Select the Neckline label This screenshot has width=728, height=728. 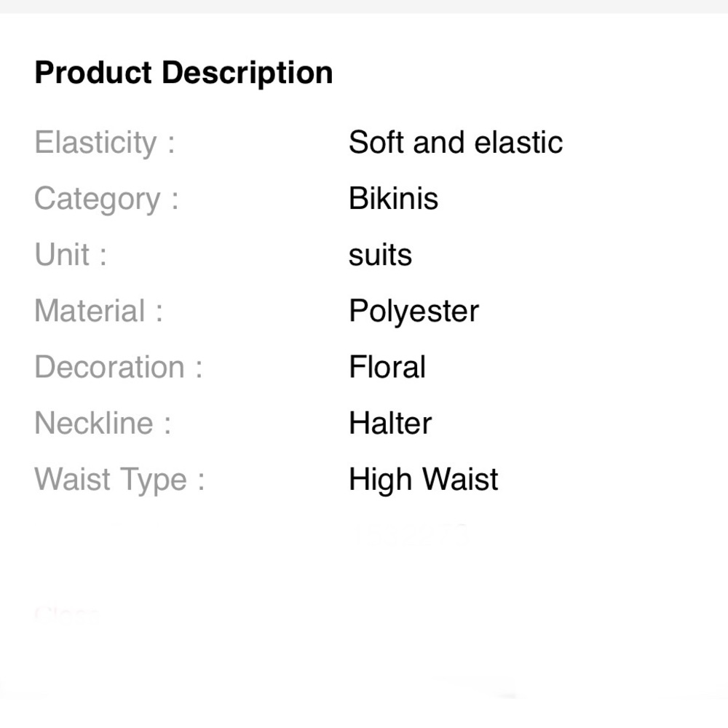click(x=103, y=423)
